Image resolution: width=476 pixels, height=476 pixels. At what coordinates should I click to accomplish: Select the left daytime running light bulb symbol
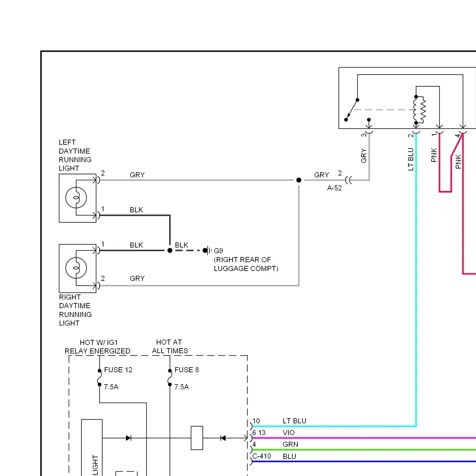pyautogui.click(x=76, y=198)
